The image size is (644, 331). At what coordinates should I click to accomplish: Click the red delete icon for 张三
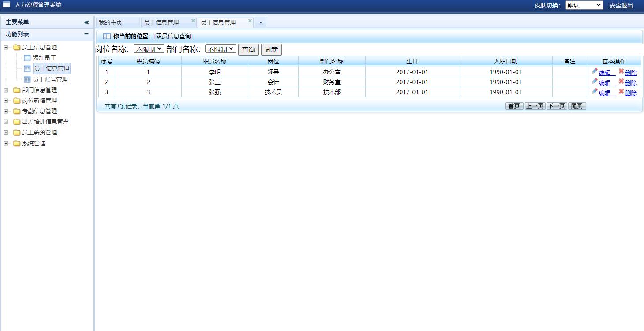621,82
